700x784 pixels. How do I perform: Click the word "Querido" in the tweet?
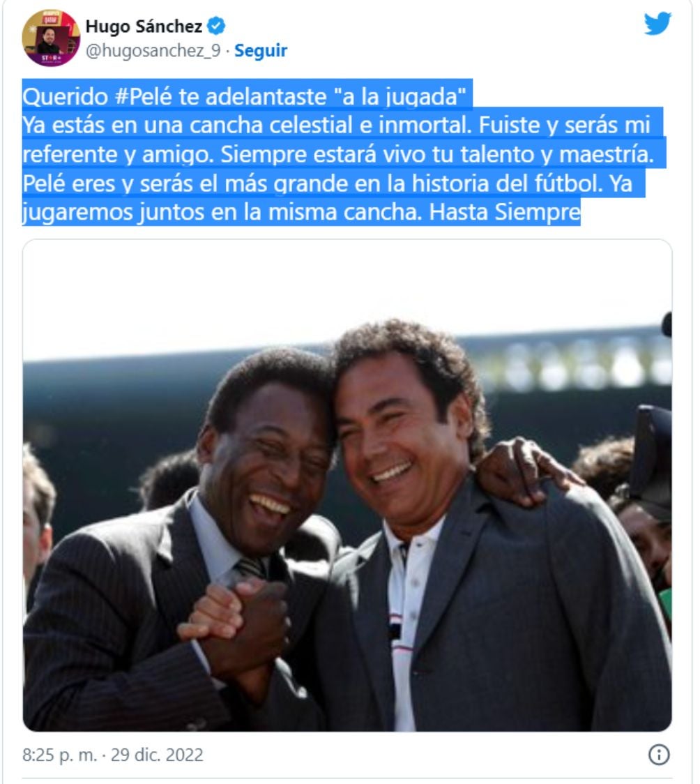point(65,96)
